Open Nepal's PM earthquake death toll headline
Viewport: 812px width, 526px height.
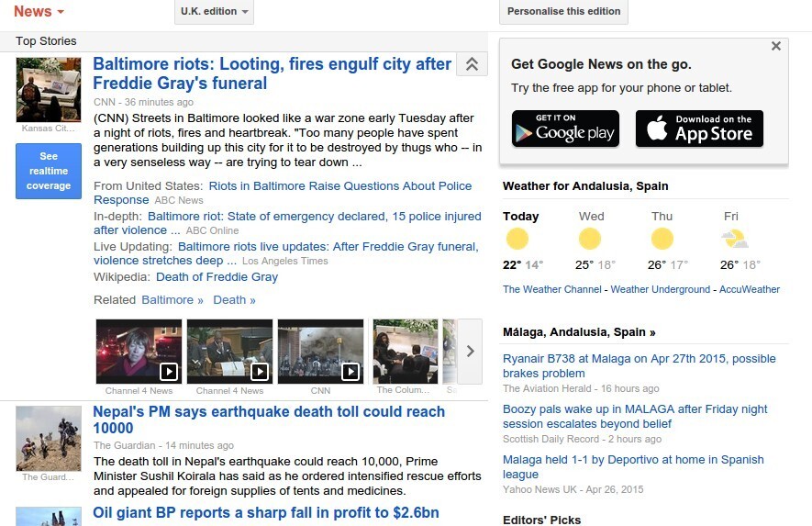tap(269, 420)
